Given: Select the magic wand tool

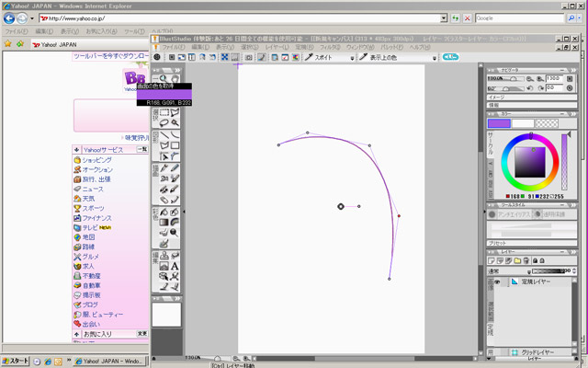Looking at the screenshot, I should [x=175, y=122].
